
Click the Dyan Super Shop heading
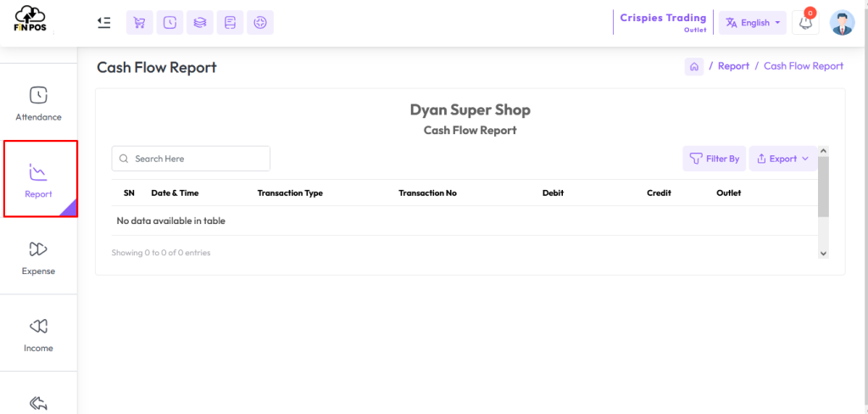(470, 109)
